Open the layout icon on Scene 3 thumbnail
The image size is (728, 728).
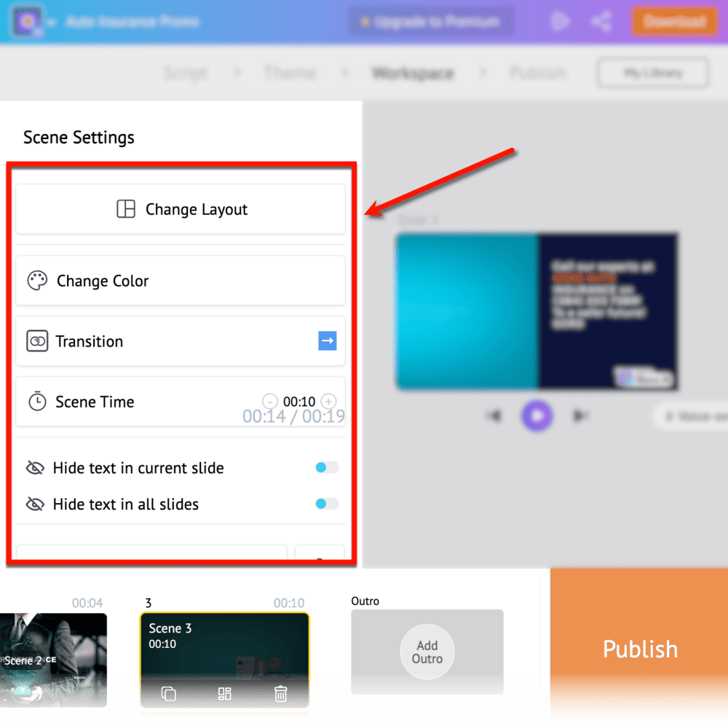coord(224,694)
